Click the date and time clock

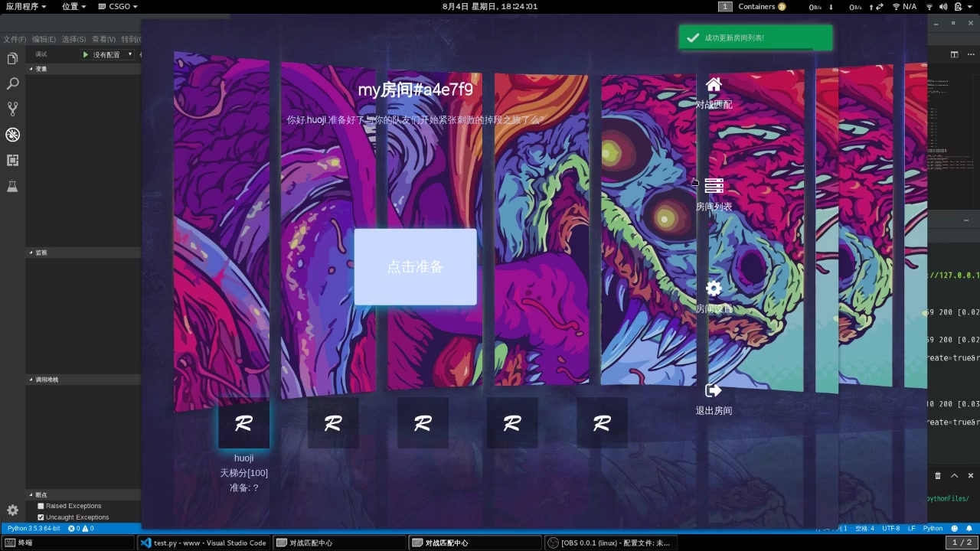coord(490,6)
